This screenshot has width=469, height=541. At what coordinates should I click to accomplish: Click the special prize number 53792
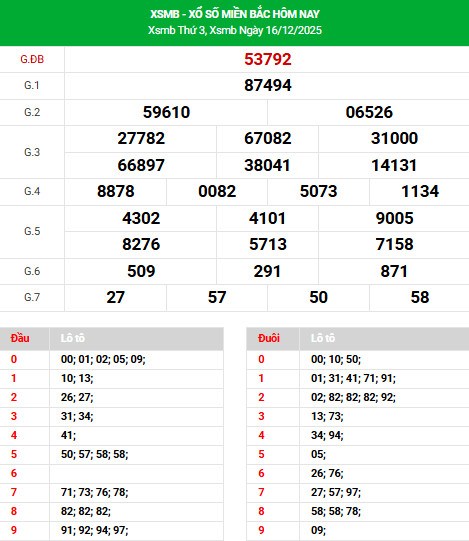pos(268,59)
